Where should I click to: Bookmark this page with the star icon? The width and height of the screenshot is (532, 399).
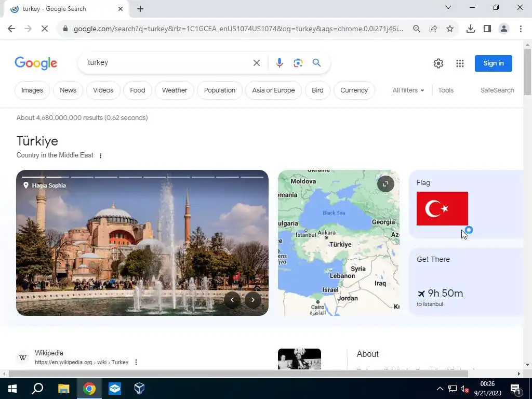[x=450, y=29]
